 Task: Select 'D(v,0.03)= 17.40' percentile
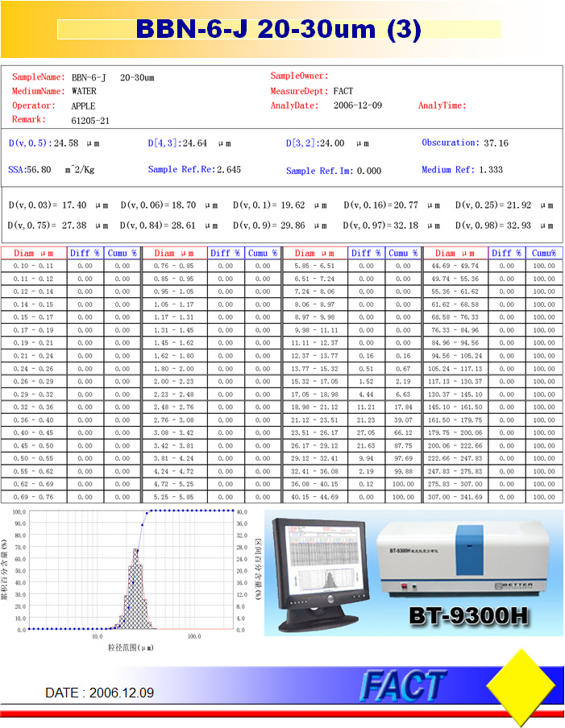pyautogui.click(x=48, y=205)
